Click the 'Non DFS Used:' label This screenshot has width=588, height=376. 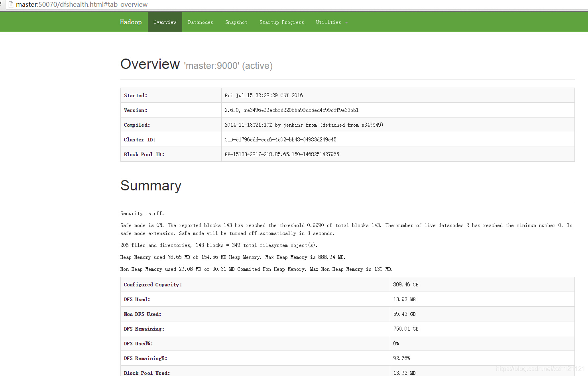[142, 314]
